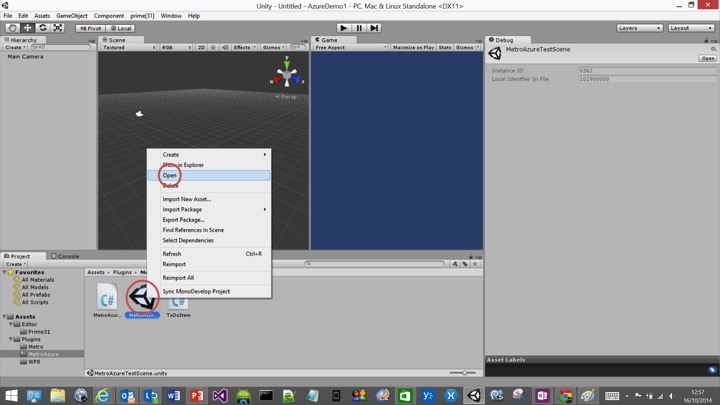Adjust the asset icon size slider
The width and height of the screenshot is (720, 405).
point(463,373)
